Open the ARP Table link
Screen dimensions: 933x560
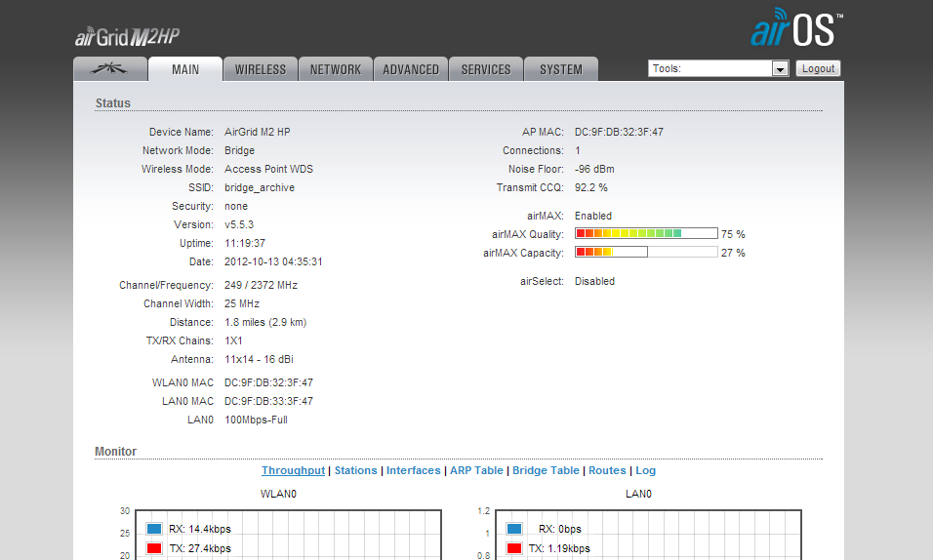(476, 470)
